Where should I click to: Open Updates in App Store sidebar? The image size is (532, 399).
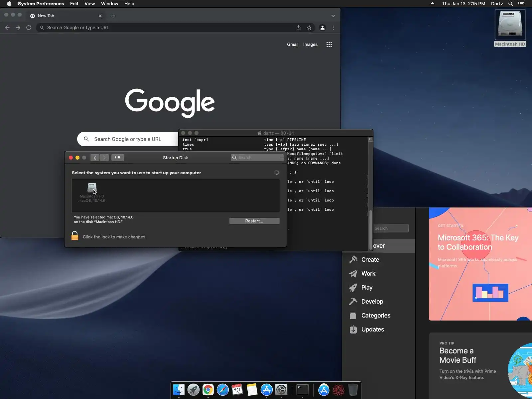379,330
